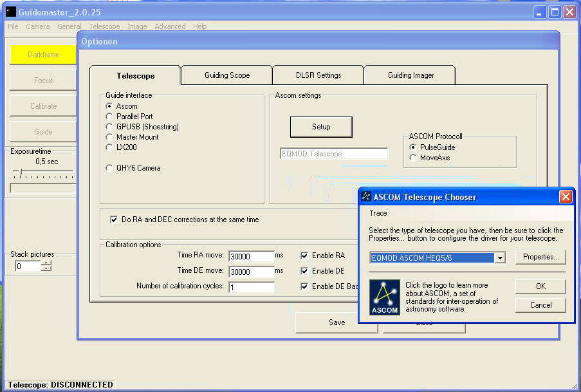This screenshot has height=392, width=581.
Task: Open the EQMOD ASCOM HEQ5/6 dropdown arrow
Action: click(x=500, y=257)
